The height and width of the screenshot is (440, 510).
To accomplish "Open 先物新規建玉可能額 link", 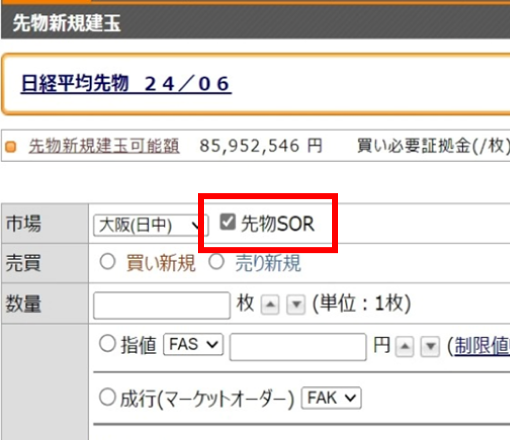I will [x=104, y=146].
